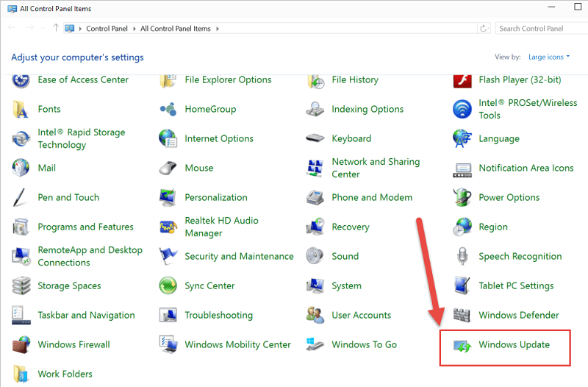The image size is (588, 387).
Task: Open Intel PROSet/Wireless Tools icon
Action: tap(462, 109)
